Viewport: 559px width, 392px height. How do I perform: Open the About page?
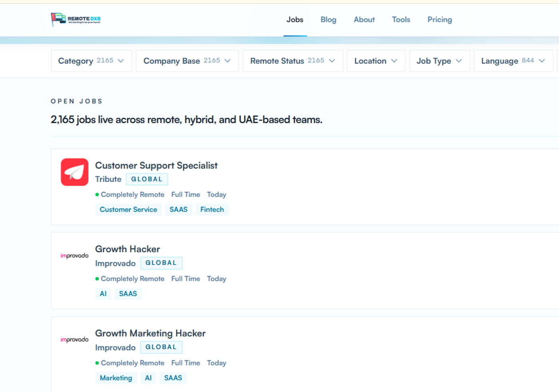coord(364,20)
